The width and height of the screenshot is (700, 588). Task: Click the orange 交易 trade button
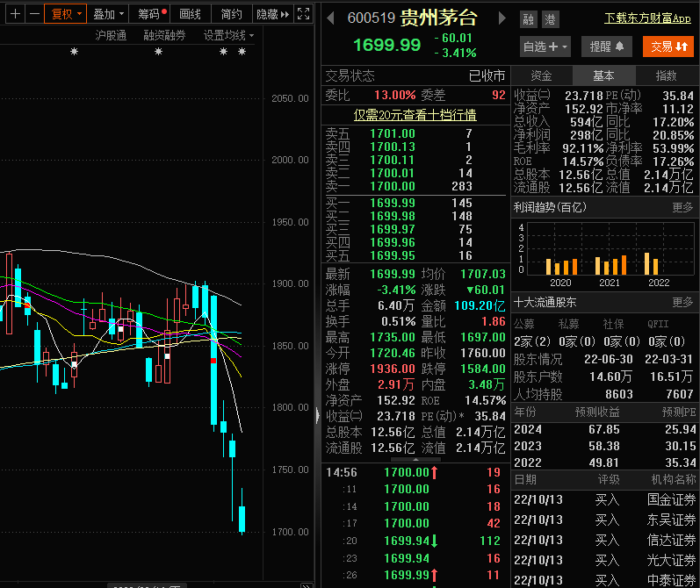coord(668,47)
